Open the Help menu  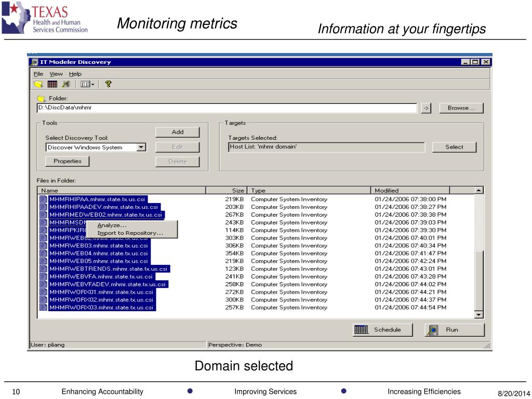coord(75,74)
